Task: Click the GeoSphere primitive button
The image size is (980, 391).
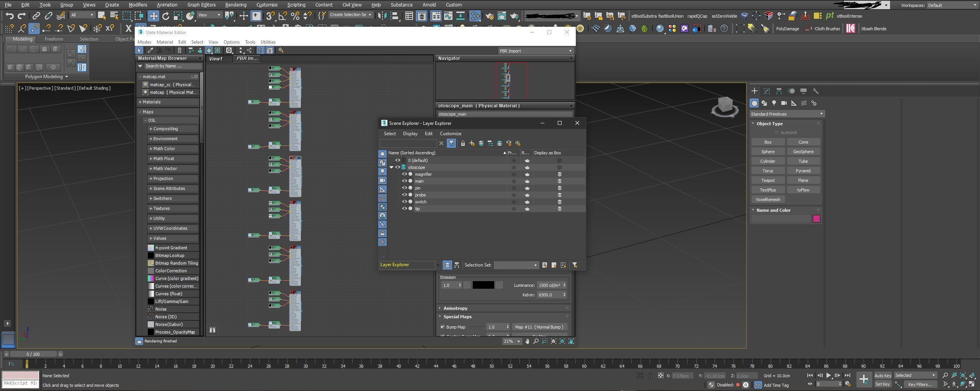Action: [803, 152]
